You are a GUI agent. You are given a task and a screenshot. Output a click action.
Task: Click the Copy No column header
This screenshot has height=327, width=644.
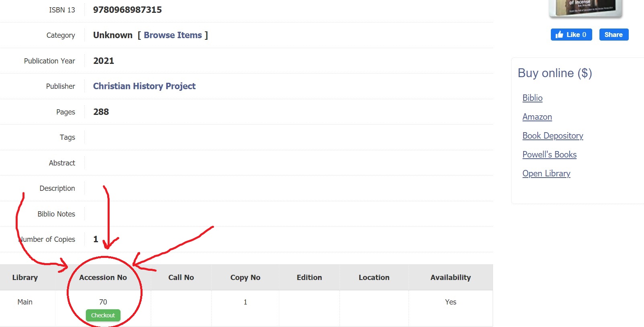tap(245, 278)
